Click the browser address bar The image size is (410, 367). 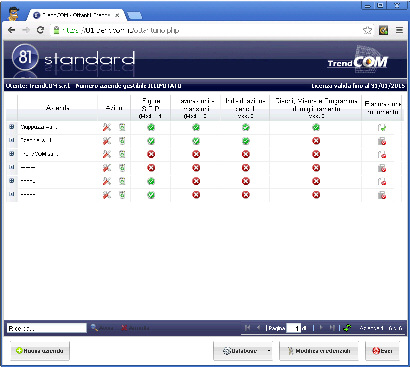pos(207,30)
